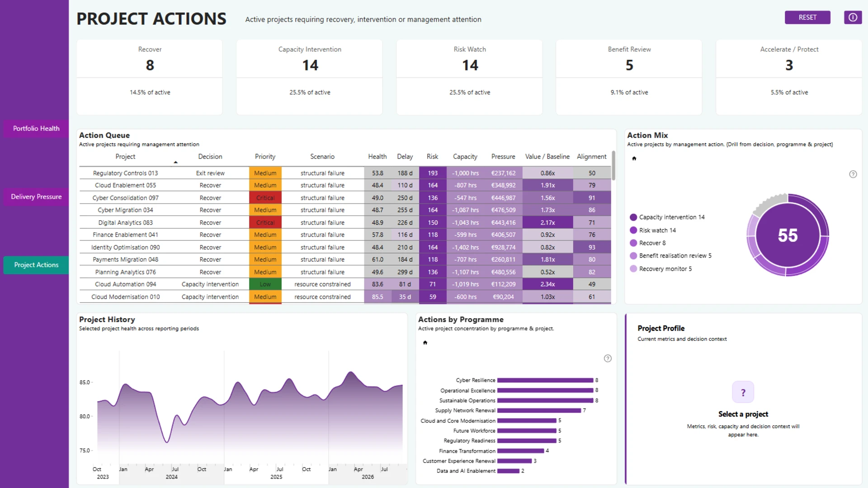Click the Low priority cell for Cloud Automation 094
868x488 pixels.
(265, 284)
